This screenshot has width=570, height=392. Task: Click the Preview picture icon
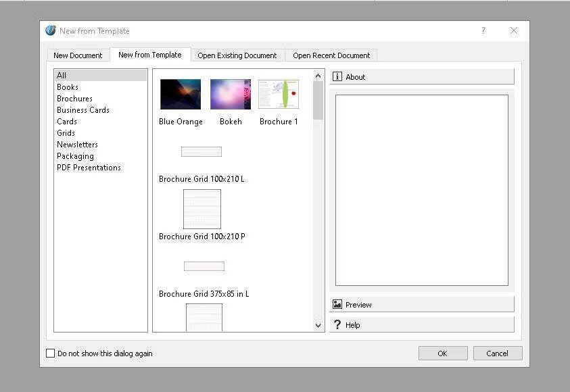tap(337, 304)
